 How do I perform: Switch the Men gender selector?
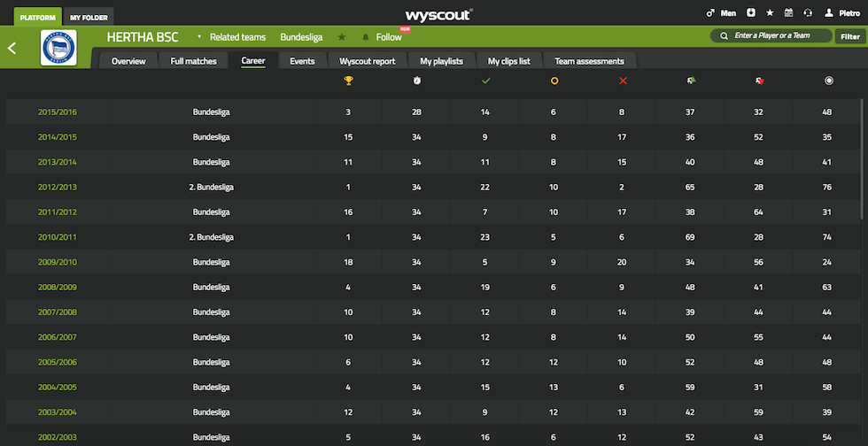(721, 13)
